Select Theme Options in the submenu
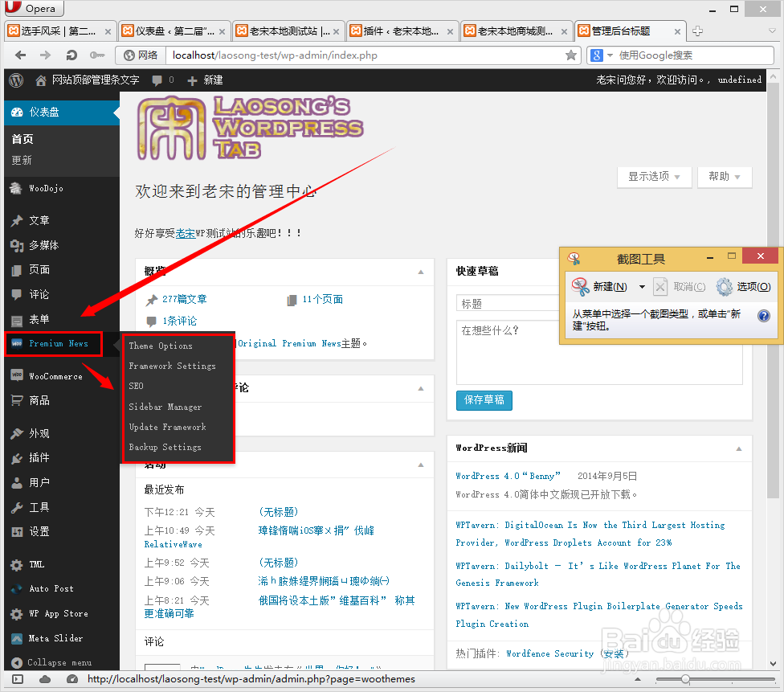This screenshot has width=784, height=692. pyautogui.click(x=161, y=346)
